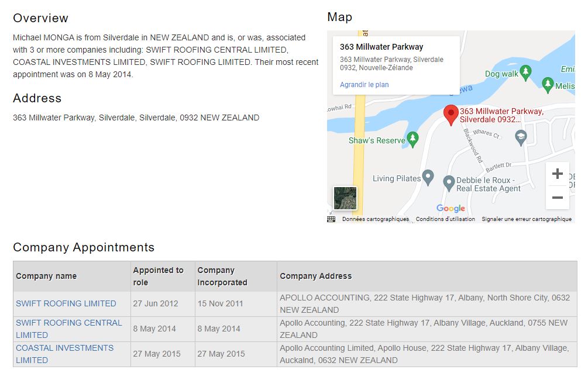
Task: Select the Coastal Investments 27 May 2015 appointed date
Action: (157, 354)
